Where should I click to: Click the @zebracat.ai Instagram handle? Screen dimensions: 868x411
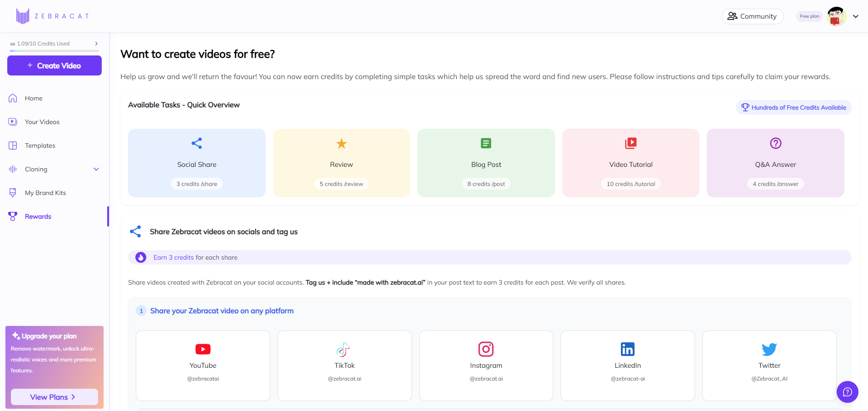pyautogui.click(x=486, y=379)
